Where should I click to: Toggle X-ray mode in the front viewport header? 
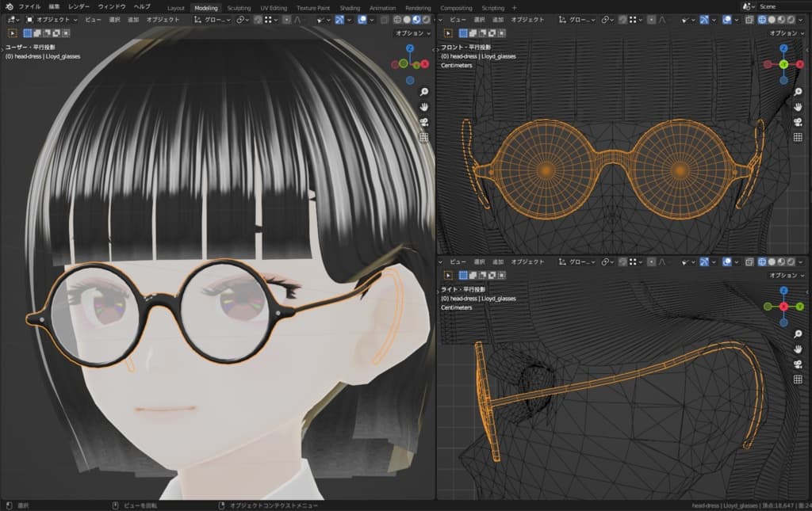tap(749, 19)
